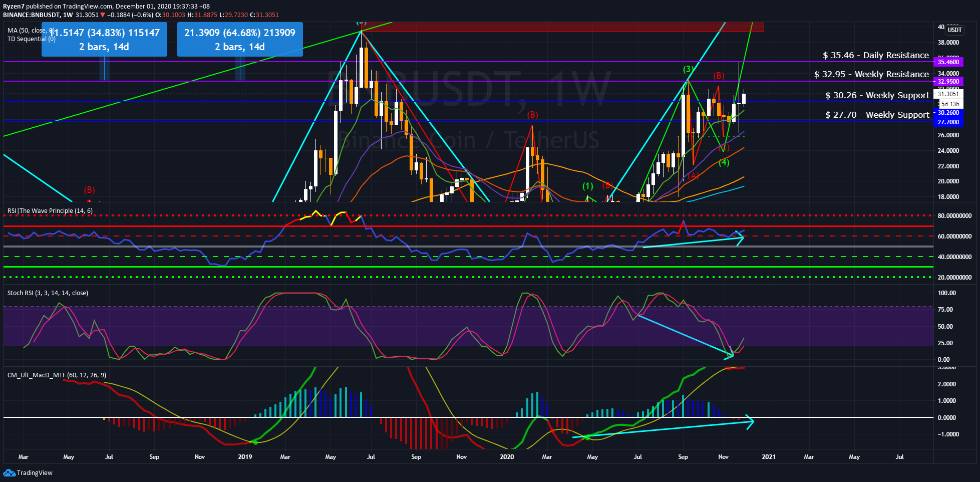The image size is (980, 482).
Task: Click the 50.00 Stoch RSI axis value
Action: pyautogui.click(x=945, y=327)
